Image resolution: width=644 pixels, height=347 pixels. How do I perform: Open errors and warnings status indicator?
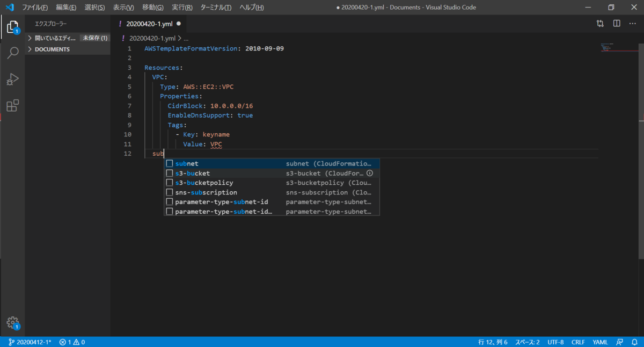pyautogui.click(x=72, y=342)
